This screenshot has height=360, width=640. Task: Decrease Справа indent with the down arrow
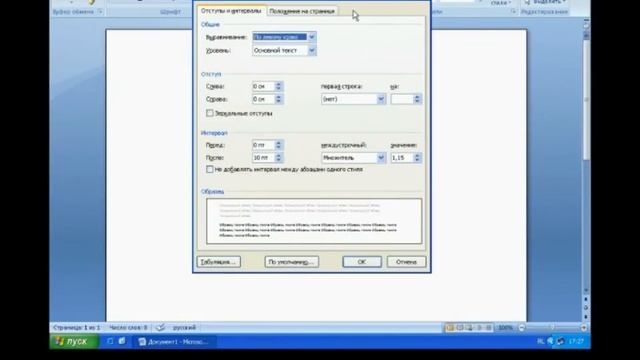pyautogui.click(x=278, y=102)
